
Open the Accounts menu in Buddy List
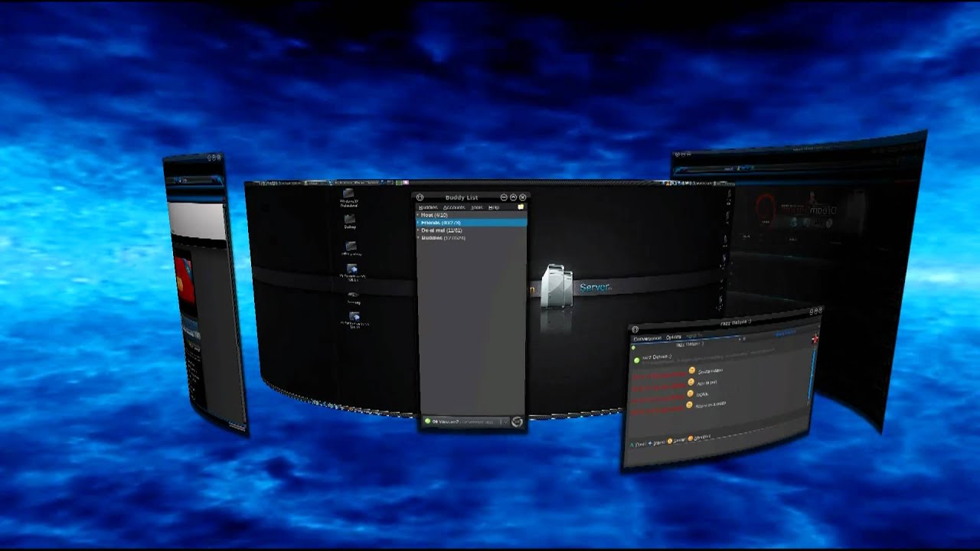pyautogui.click(x=454, y=207)
